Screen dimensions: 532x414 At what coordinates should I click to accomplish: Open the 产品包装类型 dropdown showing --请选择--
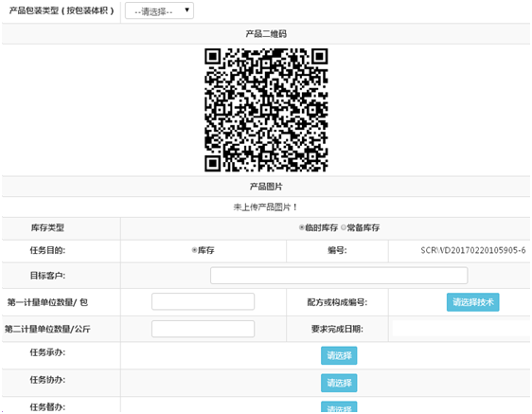pyautogui.click(x=159, y=10)
